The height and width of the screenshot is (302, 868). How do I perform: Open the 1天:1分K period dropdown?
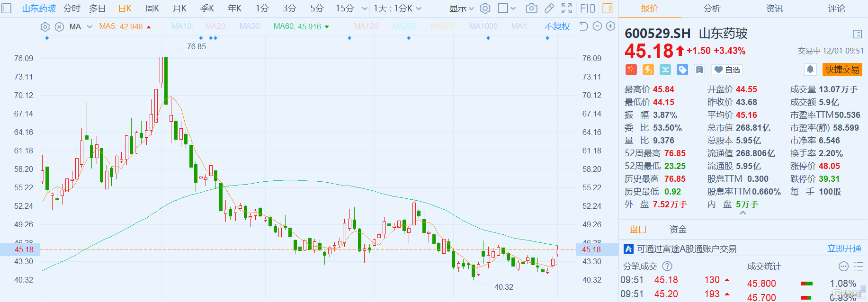[397, 9]
